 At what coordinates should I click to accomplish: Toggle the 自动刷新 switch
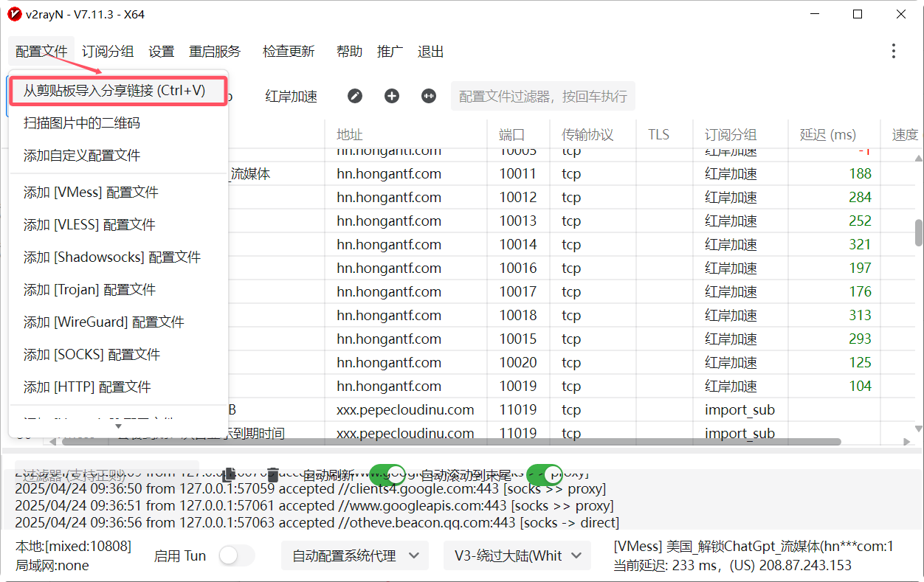click(387, 474)
